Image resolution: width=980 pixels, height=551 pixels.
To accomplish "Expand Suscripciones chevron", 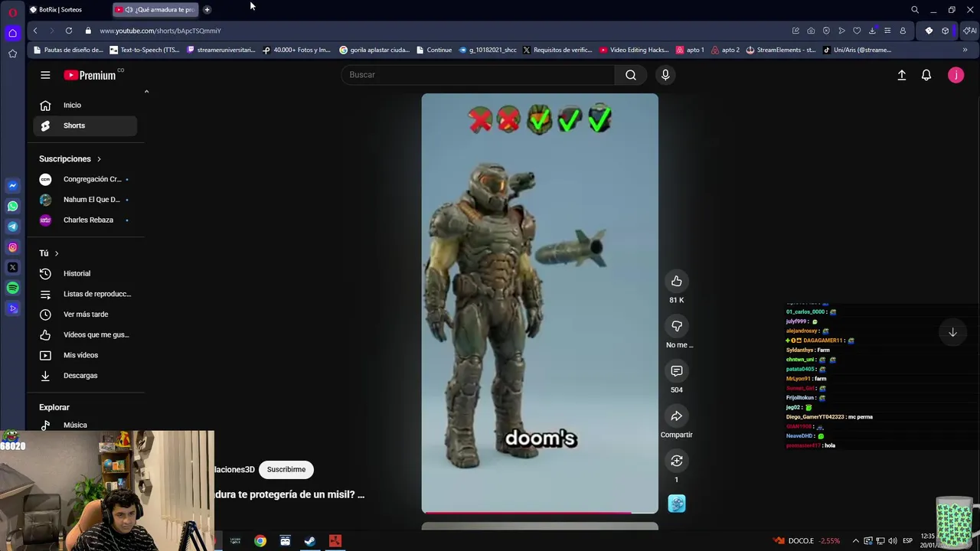I will (99, 159).
